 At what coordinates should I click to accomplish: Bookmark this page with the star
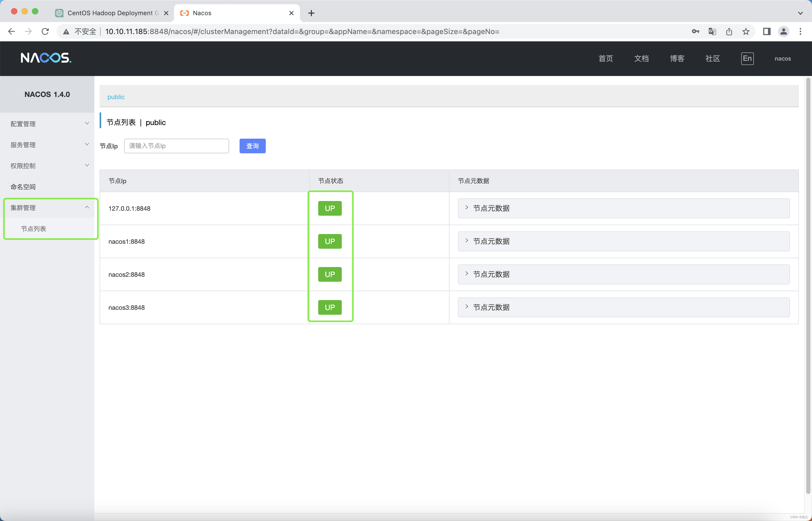tap(746, 31)
